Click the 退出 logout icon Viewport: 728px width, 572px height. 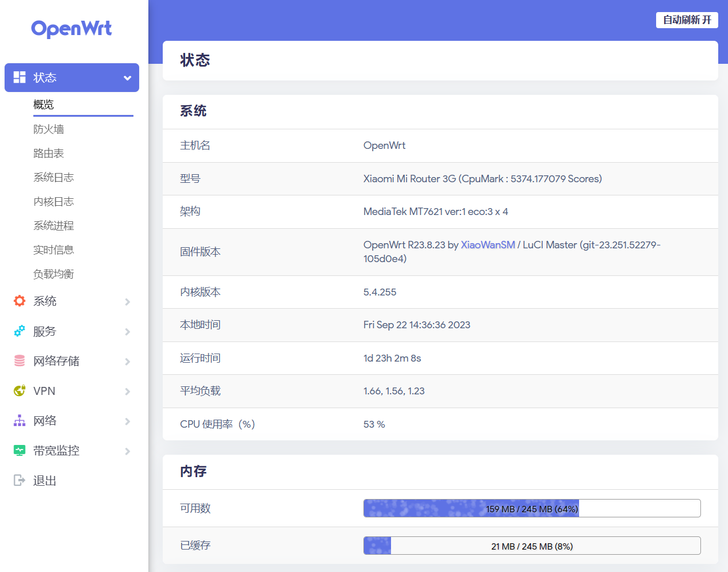(20, 480)
